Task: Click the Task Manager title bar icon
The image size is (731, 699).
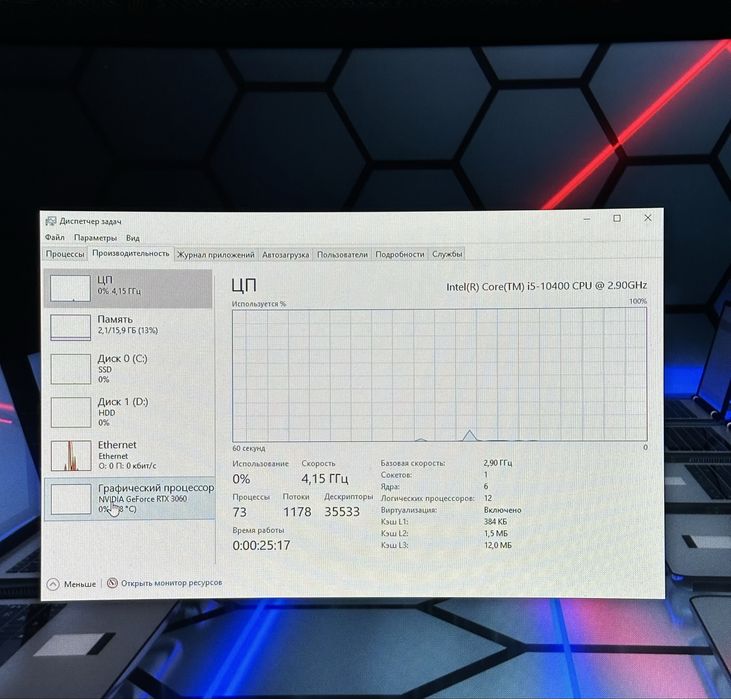Action: [51, 221]
